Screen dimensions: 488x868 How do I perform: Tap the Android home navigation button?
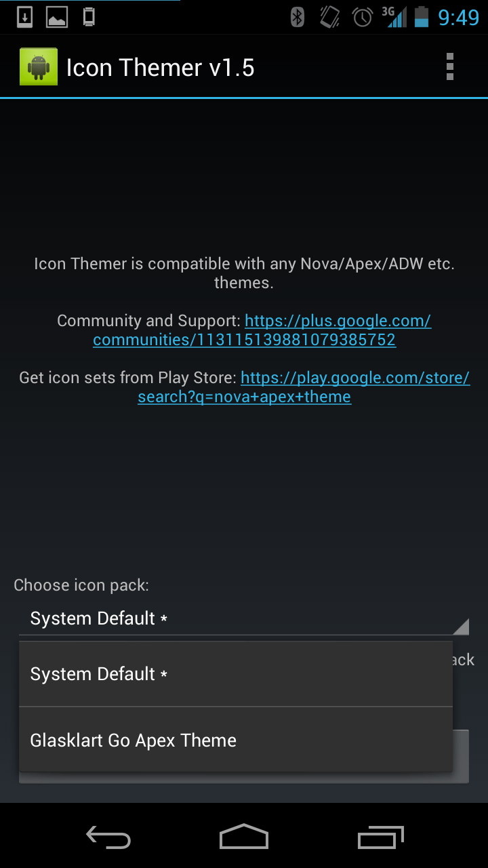pos(244,837)
